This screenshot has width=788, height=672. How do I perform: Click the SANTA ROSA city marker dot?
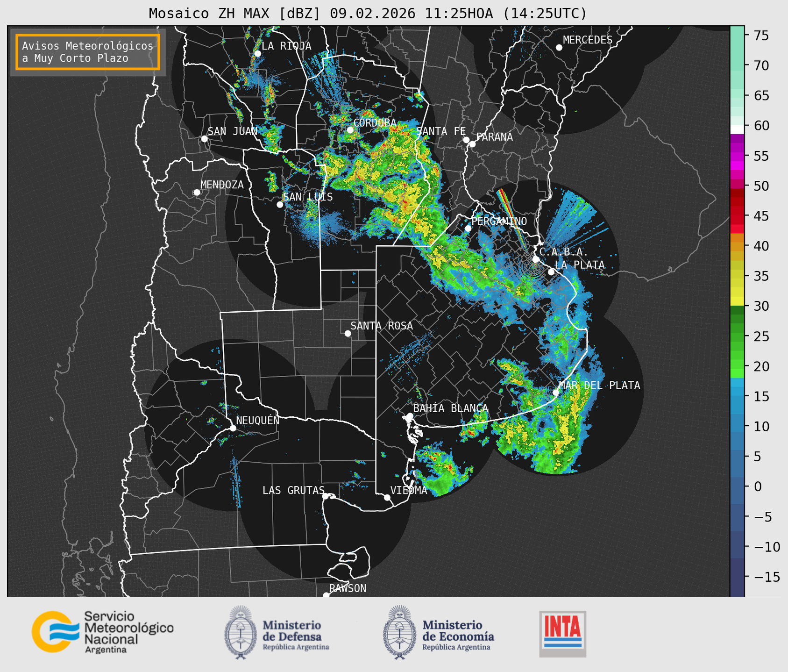[x=348, y=333]
